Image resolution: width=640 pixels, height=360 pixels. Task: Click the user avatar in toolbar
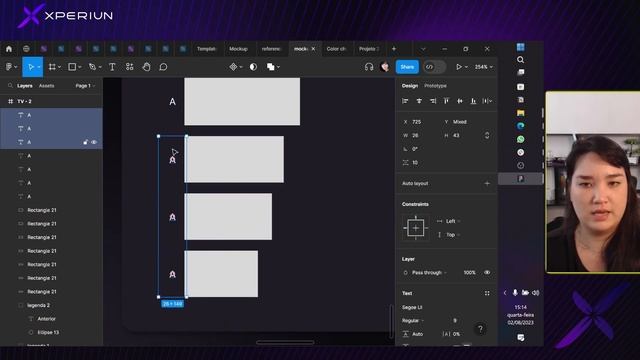[x=384, y=67]
